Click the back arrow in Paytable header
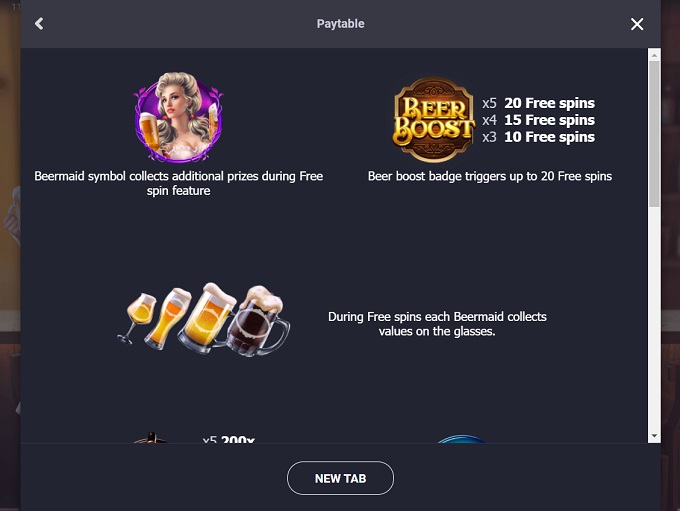The image size is (680, 511). (39, 23)
